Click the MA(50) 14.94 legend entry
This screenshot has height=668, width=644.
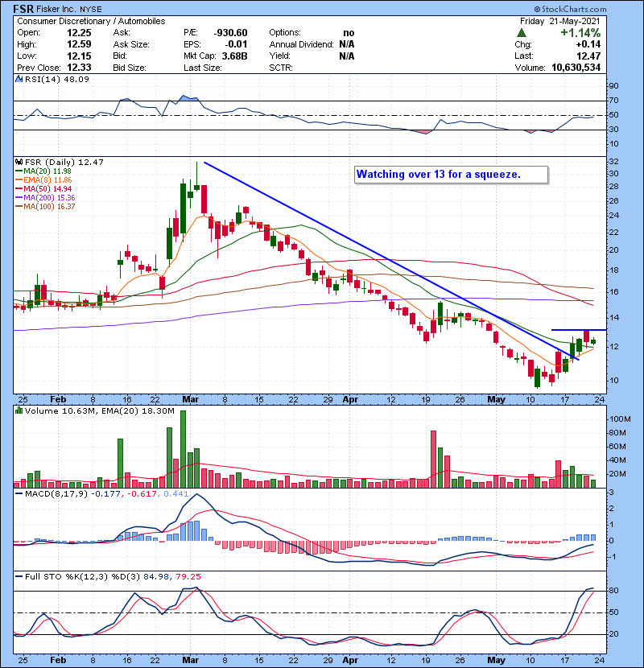pyautogui.click(x=44, y=188)
